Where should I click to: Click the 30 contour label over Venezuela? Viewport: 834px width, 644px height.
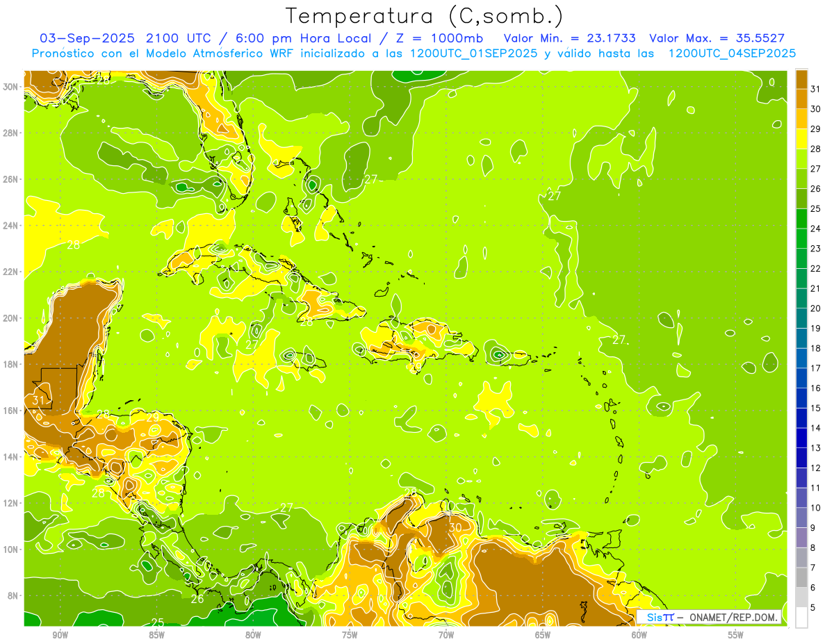point(455,527)
